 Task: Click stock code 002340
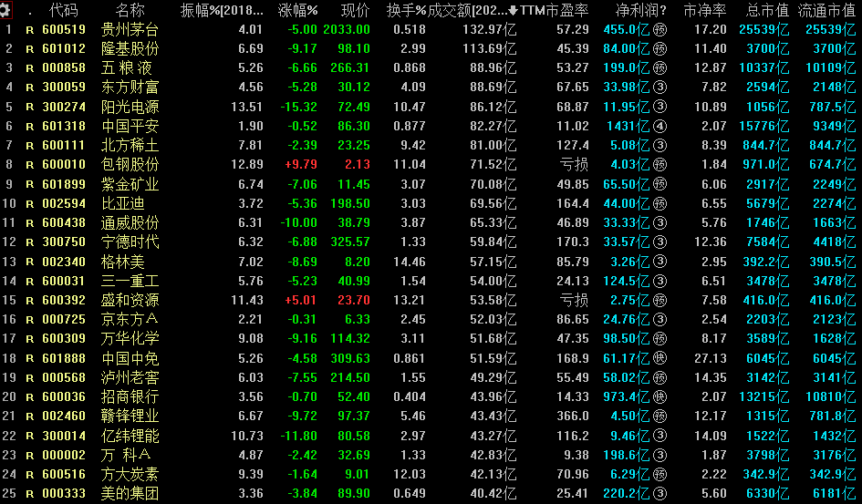click(64, 262)
